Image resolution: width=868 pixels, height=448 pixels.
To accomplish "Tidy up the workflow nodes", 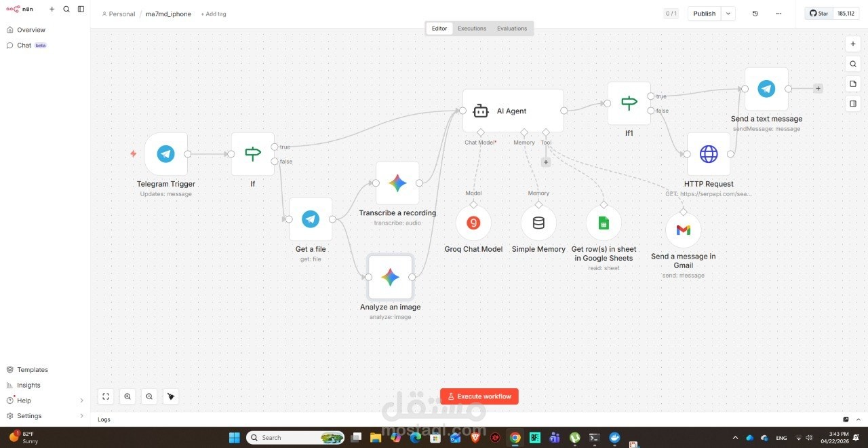I will (171, 396).
